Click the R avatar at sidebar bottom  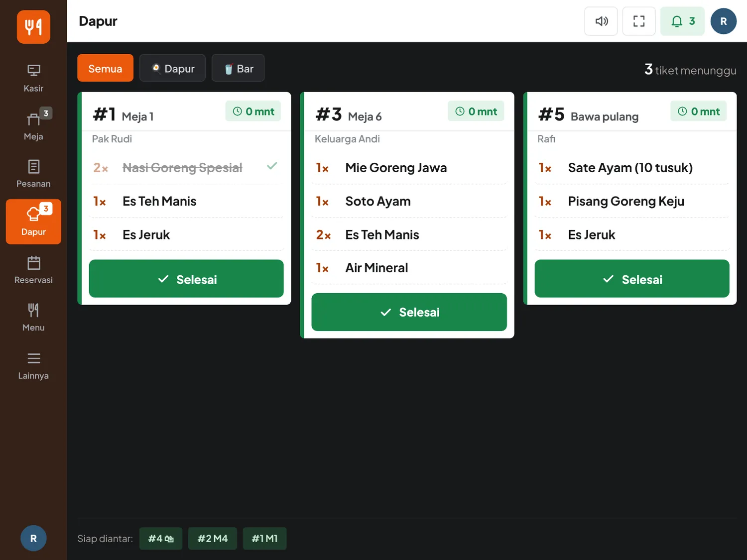33,538
